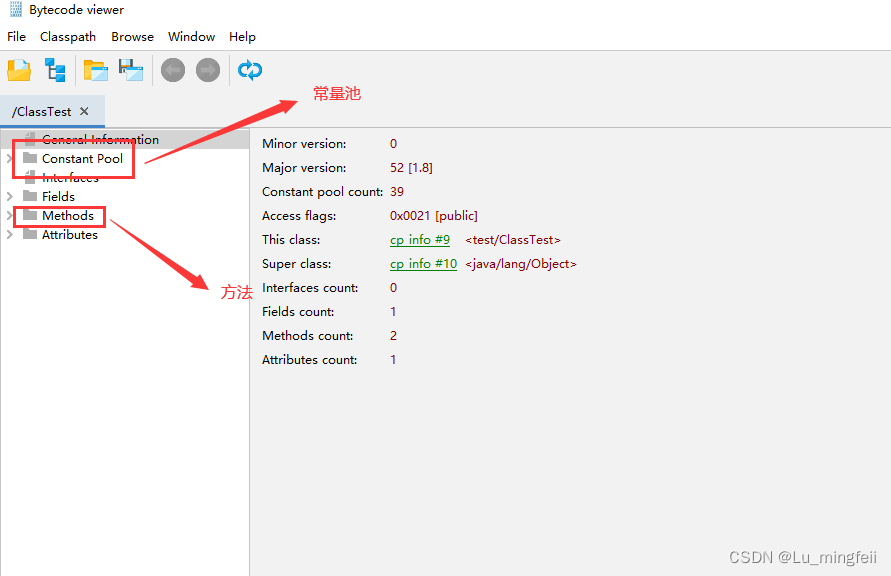The width and height of the screenshot is (891, 576).
Task: Switch to the /ClassTest tab
Action: pyautogui.click(x=40, y=111)
